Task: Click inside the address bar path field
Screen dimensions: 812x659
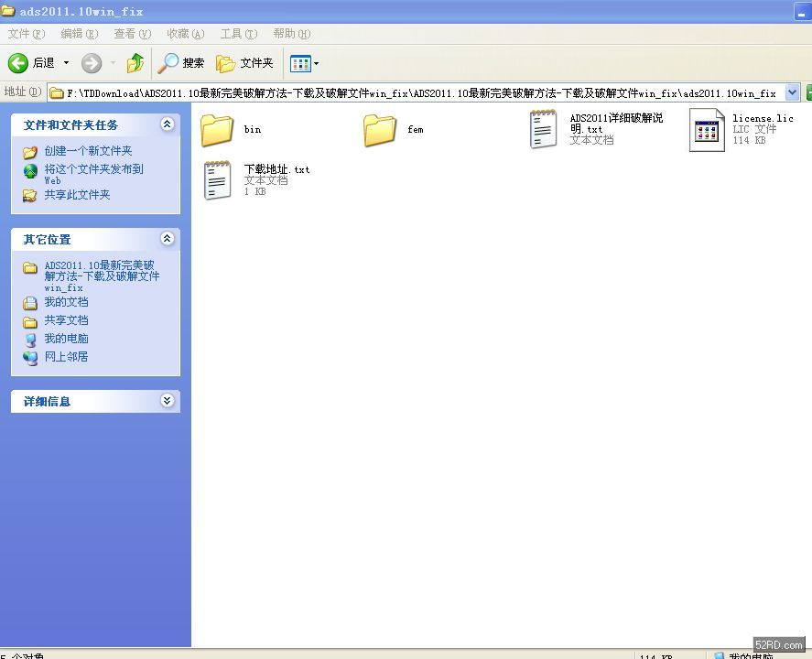Action: 417,93
